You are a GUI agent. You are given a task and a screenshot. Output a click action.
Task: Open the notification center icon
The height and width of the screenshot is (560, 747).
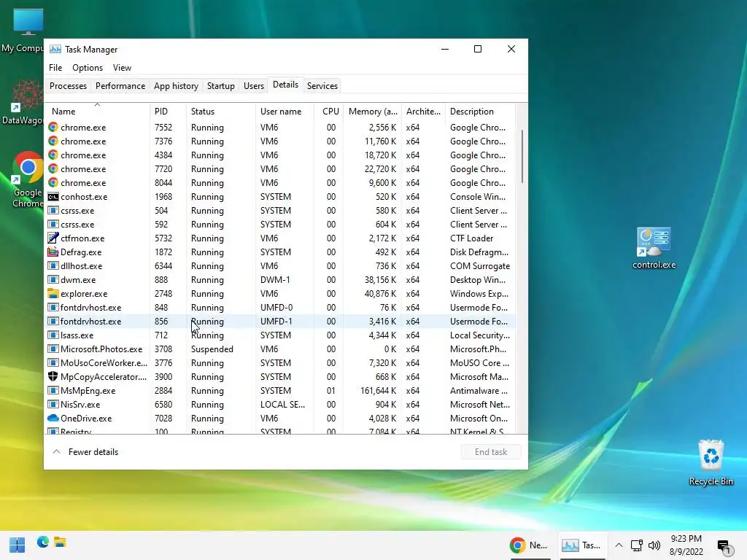coord(724,547)
